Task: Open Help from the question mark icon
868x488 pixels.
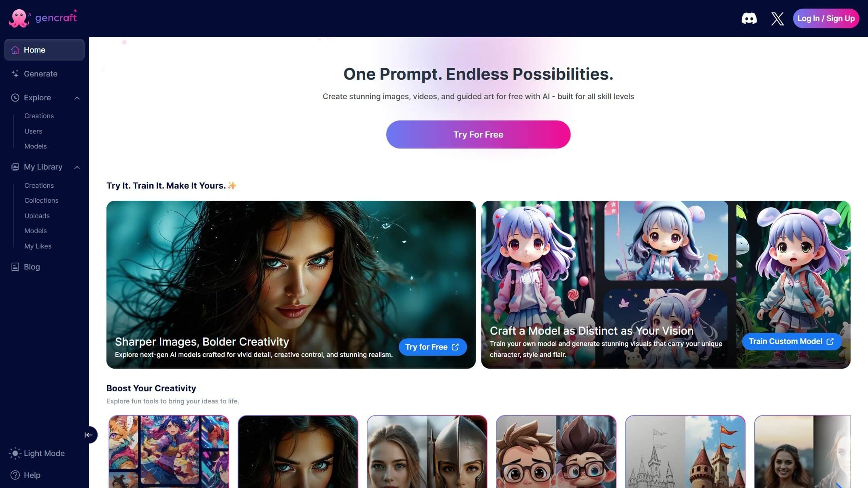Action: (15, 475)
